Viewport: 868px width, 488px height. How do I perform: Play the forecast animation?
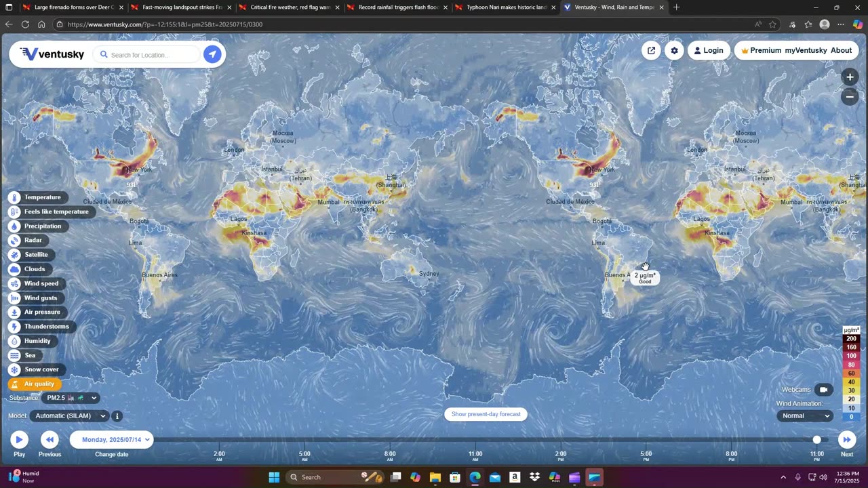pyautogui.click(x=19, y=439)
